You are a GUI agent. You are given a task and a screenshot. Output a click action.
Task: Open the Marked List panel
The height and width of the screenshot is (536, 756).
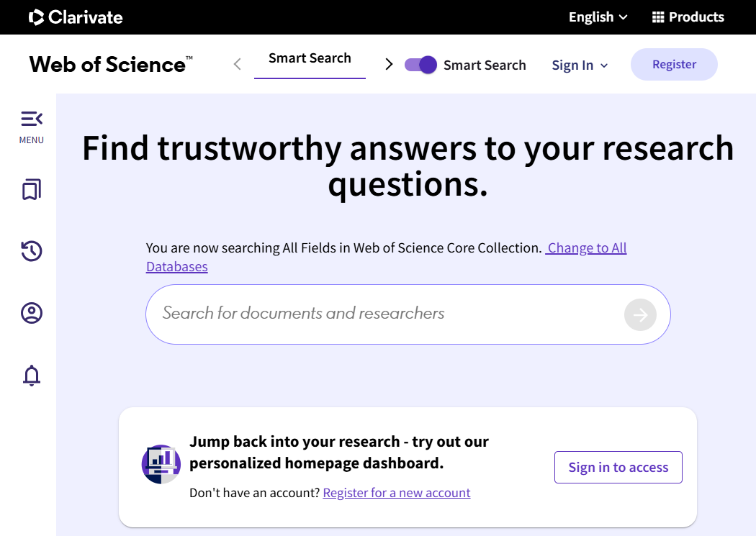coord(31,189)
